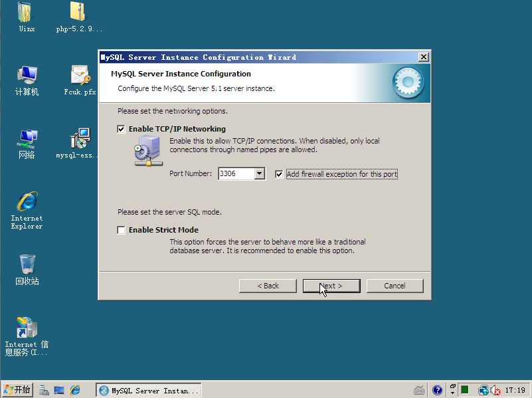
Task: Toggle Add firewall exception for this port
Action: tap(279, 174)
